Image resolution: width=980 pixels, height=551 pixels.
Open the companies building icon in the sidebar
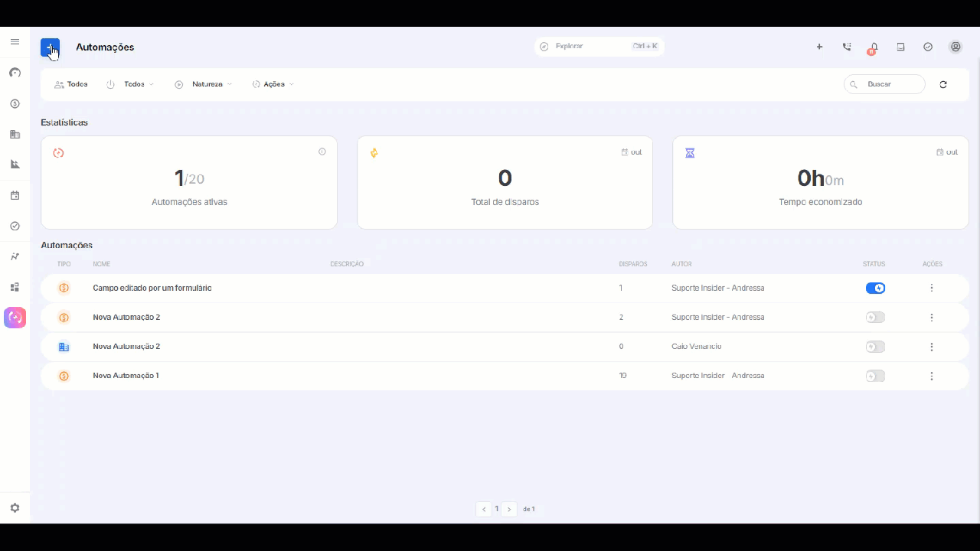pyautogui.click(x=15, y=134)
